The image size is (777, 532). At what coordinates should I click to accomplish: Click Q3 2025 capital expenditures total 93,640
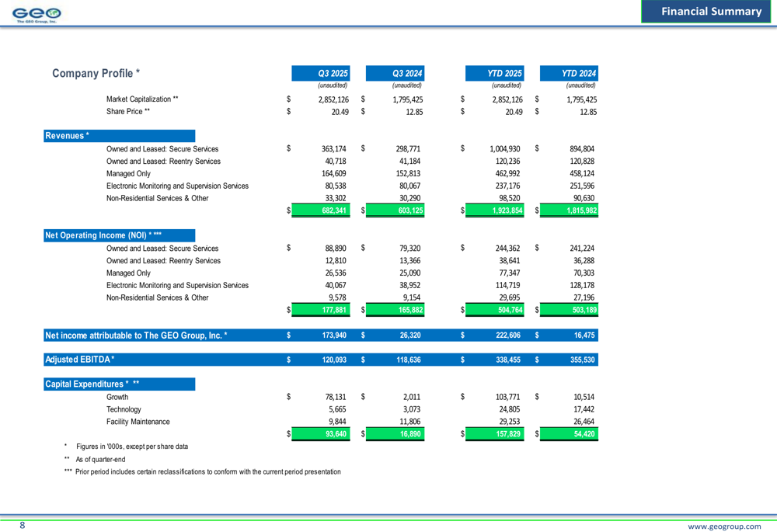coord(336,434)
